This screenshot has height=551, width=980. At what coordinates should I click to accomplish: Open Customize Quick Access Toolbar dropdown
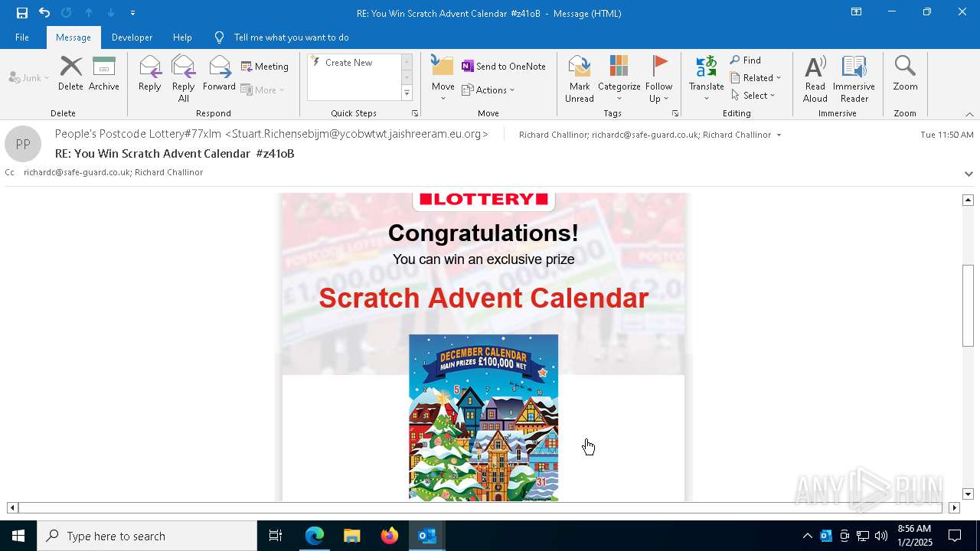pyautogui.click(x=132, y=13)
